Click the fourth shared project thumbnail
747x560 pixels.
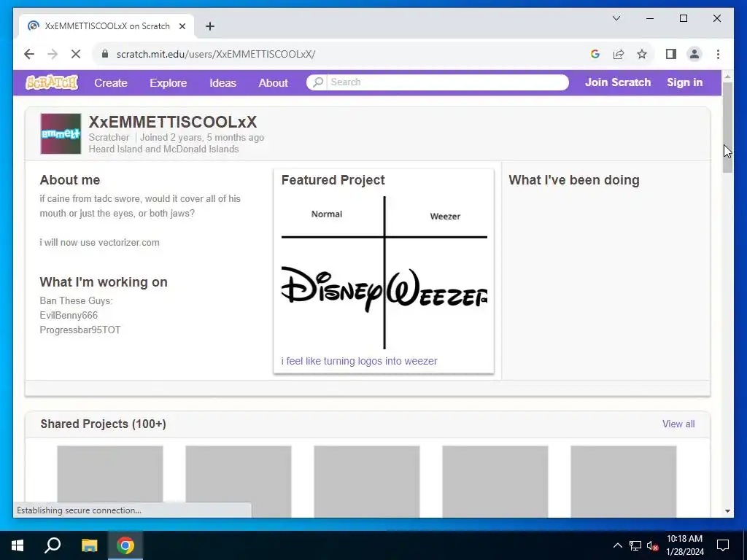pos(495,481)
